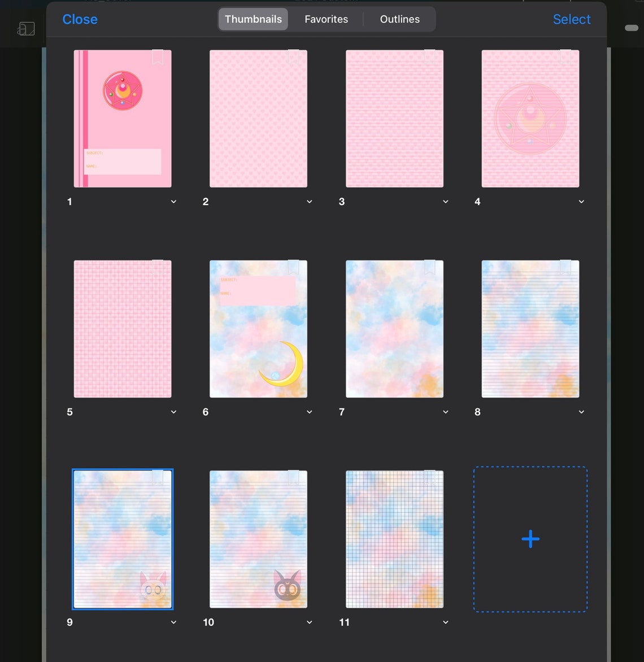
Task: Open options chevron for page 7
Action: [446, 412]
